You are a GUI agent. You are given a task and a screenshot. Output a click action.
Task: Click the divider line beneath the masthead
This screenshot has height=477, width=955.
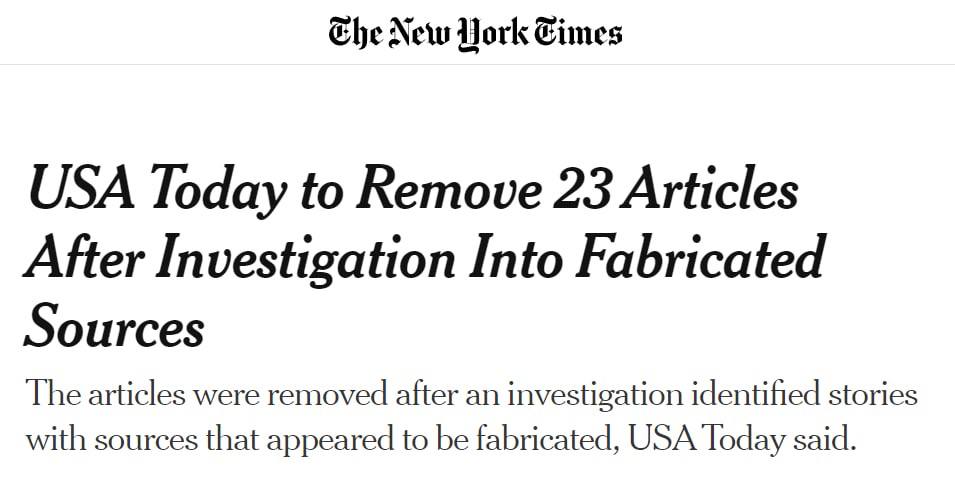click(x=477, y=65)
